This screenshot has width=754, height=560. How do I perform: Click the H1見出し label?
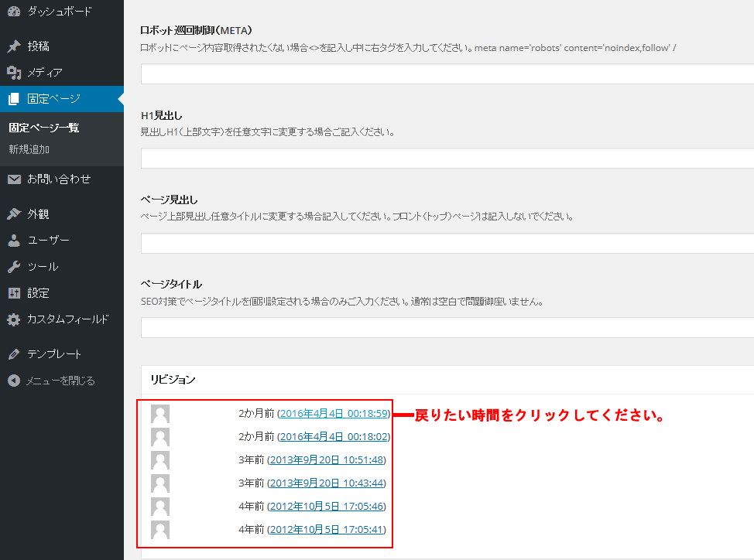tap(162, 115)
